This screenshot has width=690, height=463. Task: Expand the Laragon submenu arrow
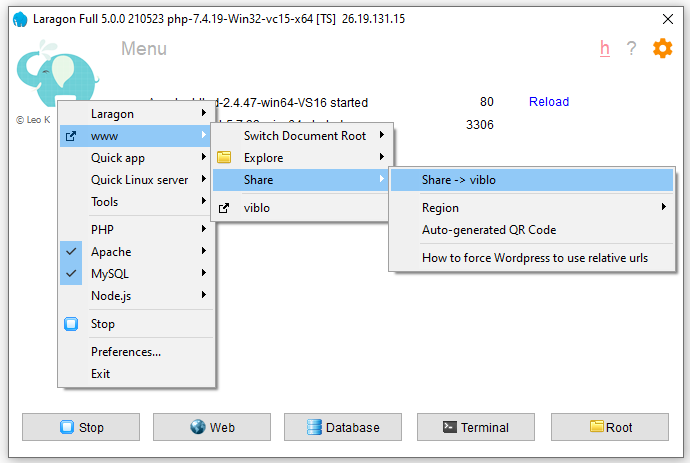pos(203,113)
